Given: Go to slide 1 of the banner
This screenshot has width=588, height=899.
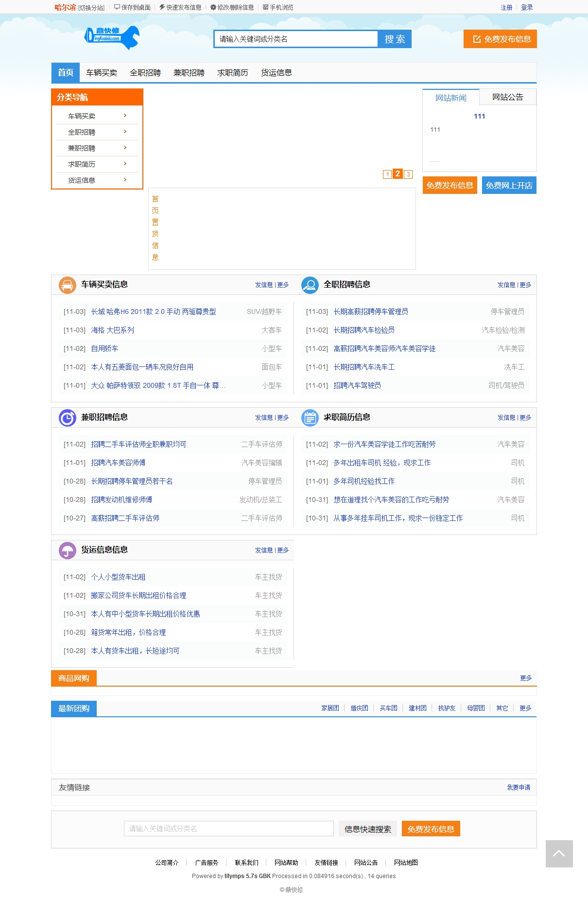Looking at the screenshot, I should (x=387, y=174).
